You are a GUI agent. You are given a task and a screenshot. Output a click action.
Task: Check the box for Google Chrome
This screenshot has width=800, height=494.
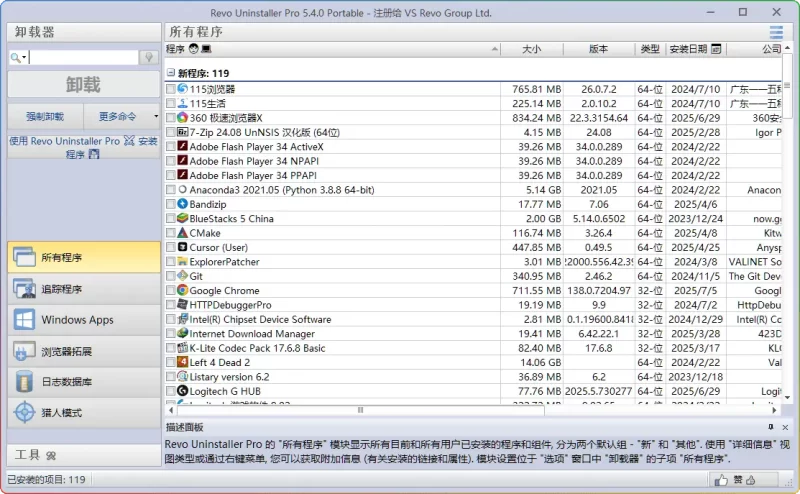pyautogui.click(x=170, y=291)
